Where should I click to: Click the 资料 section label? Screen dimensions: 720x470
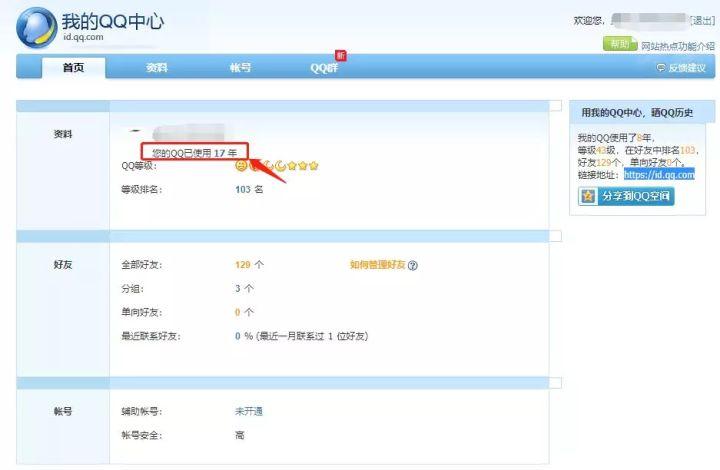tap(63, 134)
